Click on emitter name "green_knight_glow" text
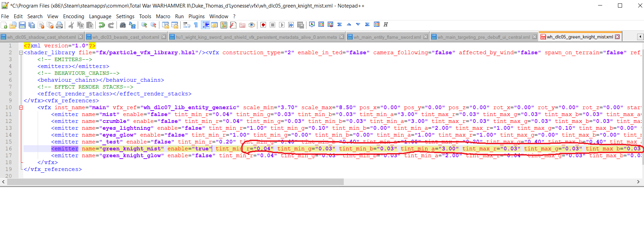This screenshot has height=230, width=644. click(x=132, y=156)
